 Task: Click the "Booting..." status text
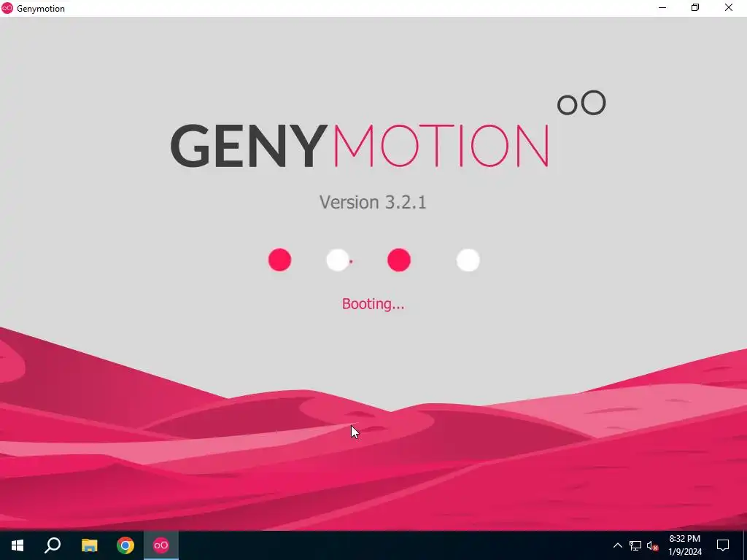[x=373, y=304]
